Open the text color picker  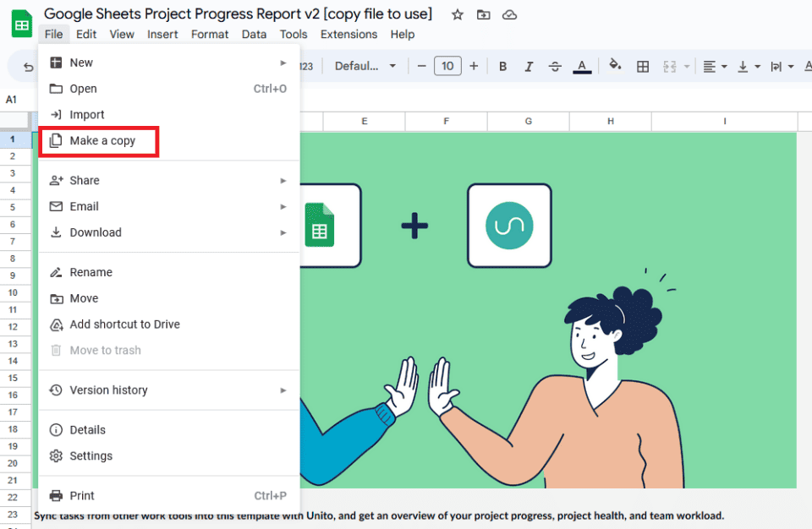(582, 65)
